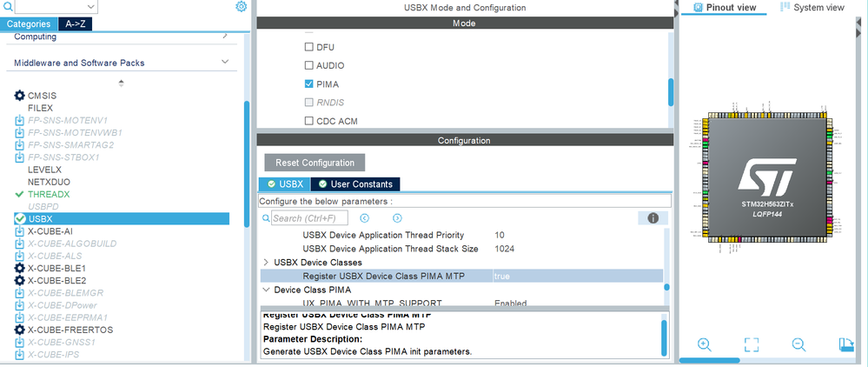Click the pinout view horizontal scrollbar
Screen dimensions: 868x367
709,360
